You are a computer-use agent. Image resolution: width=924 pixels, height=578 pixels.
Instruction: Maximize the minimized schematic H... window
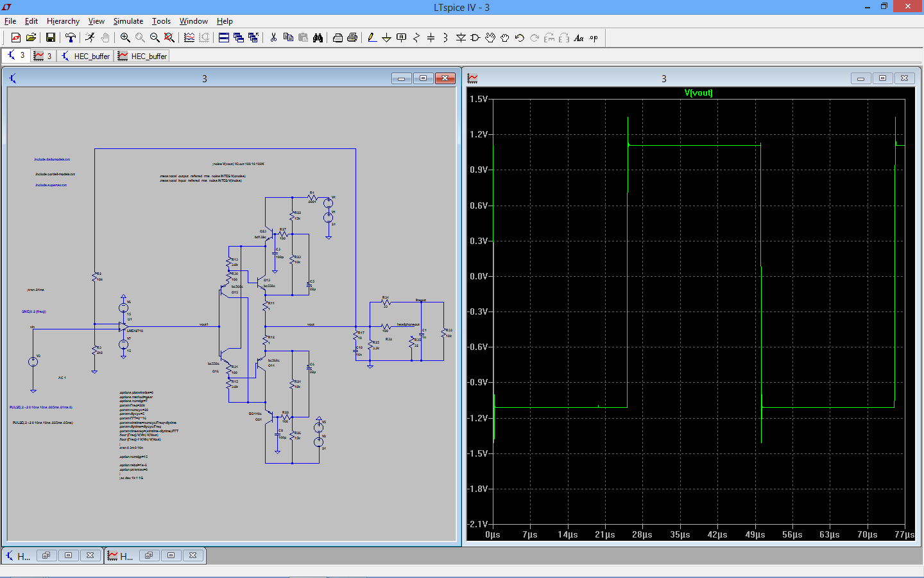pyautogui.click(x=68, y=556)
